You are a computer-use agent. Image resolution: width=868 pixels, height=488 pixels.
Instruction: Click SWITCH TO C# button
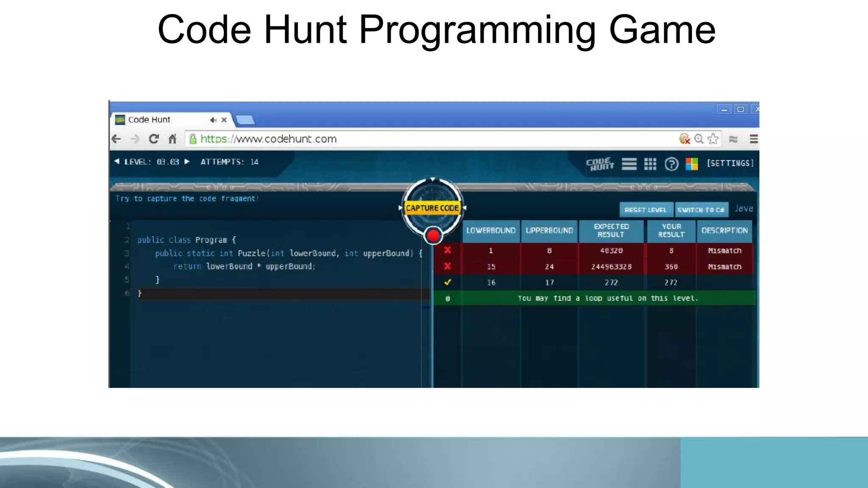[701, 210]
